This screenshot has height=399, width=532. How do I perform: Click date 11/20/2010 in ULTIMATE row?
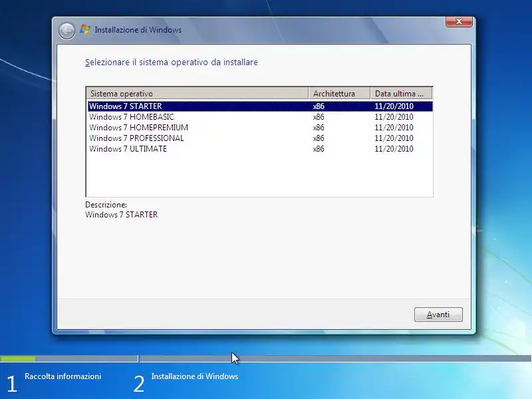[394, 148]
